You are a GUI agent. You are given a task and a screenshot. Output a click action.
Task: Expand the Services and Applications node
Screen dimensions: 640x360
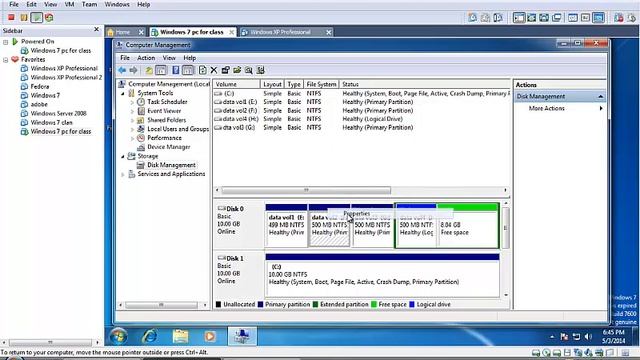tap(123, 174)
